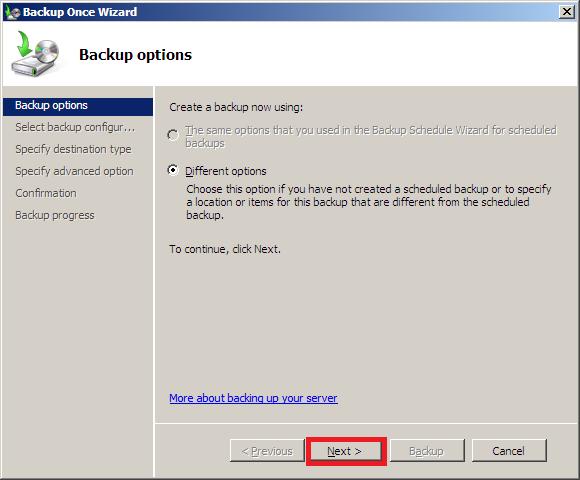This screenshot has width=580, height=480.
Task: Click the Next button to continue
Action: click(344, 451)
